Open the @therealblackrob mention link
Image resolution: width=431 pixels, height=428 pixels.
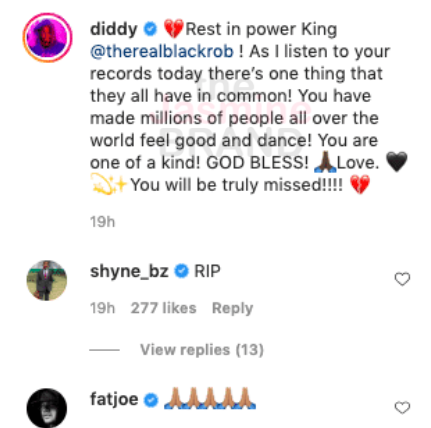coord(162,52)
